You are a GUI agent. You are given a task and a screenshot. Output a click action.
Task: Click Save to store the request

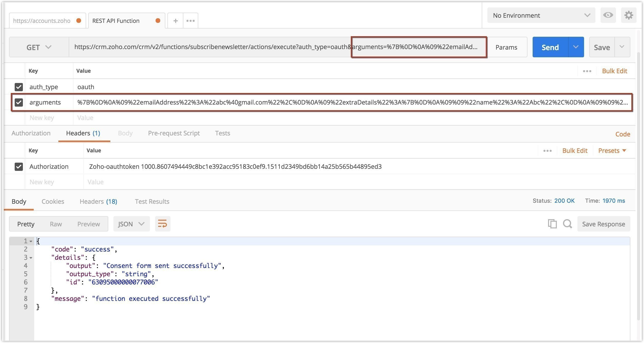coord(602,47)
